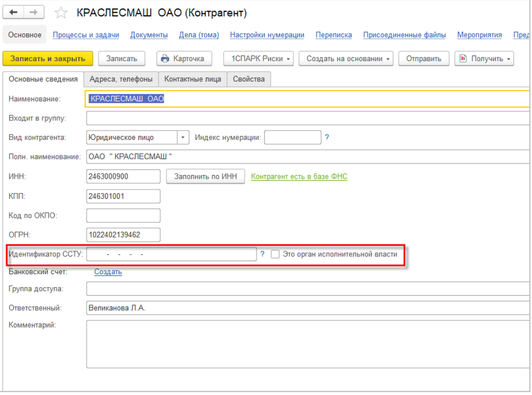532x395 pixels.
Task: Focus the КПП field
Action: (123, 196)
